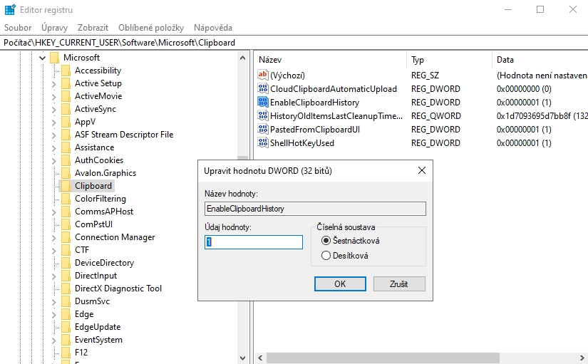Open the Úpravy menu
The image size is (588, 364).
[x=54, y=28]
